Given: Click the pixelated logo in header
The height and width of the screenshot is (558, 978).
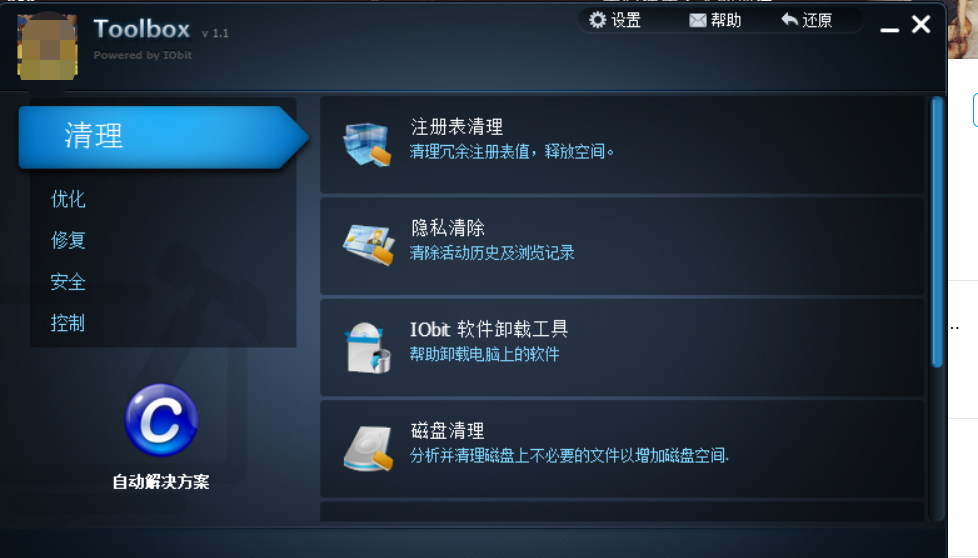Looking at the screenshot, I should click(x=47, y=47).
